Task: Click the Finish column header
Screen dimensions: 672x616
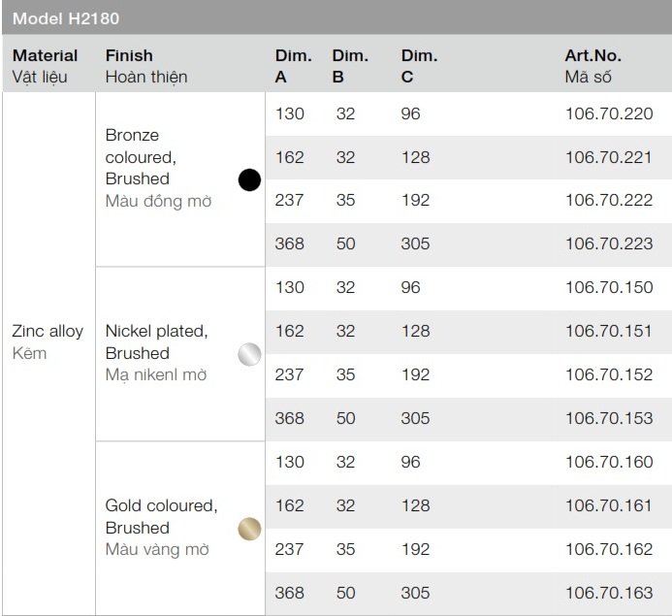Action: point(146,65)
